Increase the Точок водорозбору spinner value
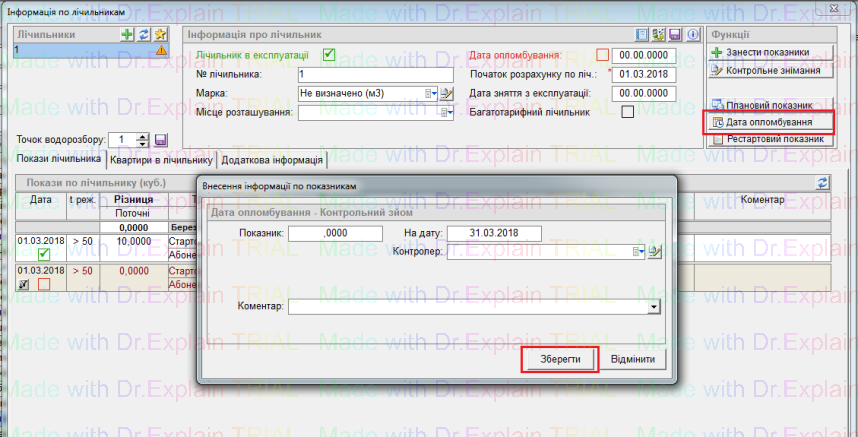 point(143,136)
